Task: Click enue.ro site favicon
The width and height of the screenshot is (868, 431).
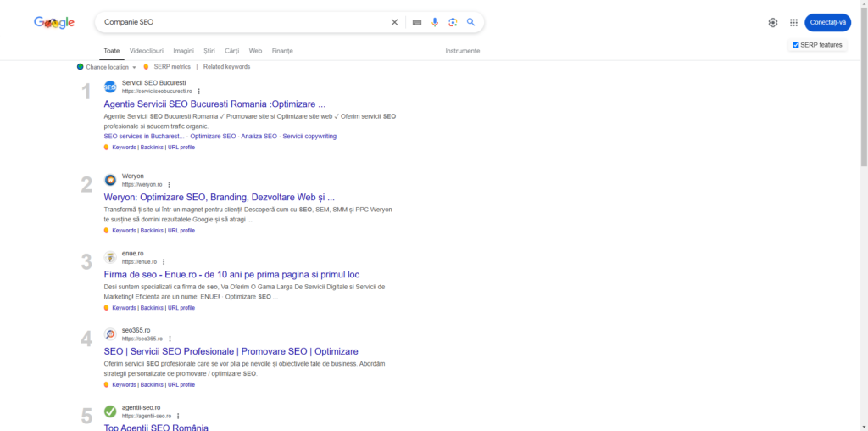Action: click(110, 258)
